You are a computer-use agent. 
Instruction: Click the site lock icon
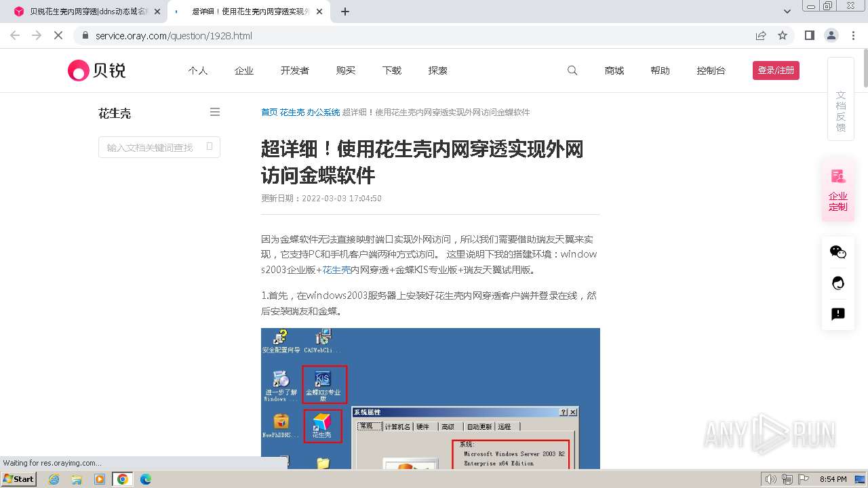pos(85,35)
